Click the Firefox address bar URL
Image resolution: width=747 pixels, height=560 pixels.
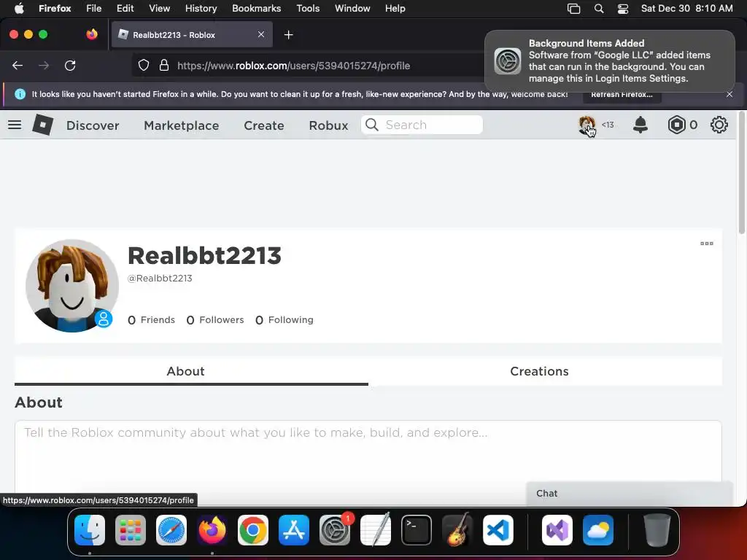293,66
